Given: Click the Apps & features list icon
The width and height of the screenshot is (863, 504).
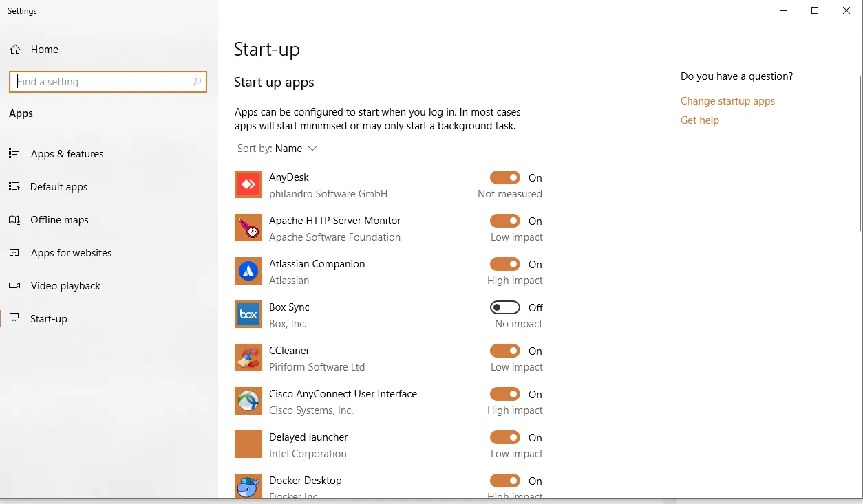Looking at the screenshot, I should (x=14, y=153).
